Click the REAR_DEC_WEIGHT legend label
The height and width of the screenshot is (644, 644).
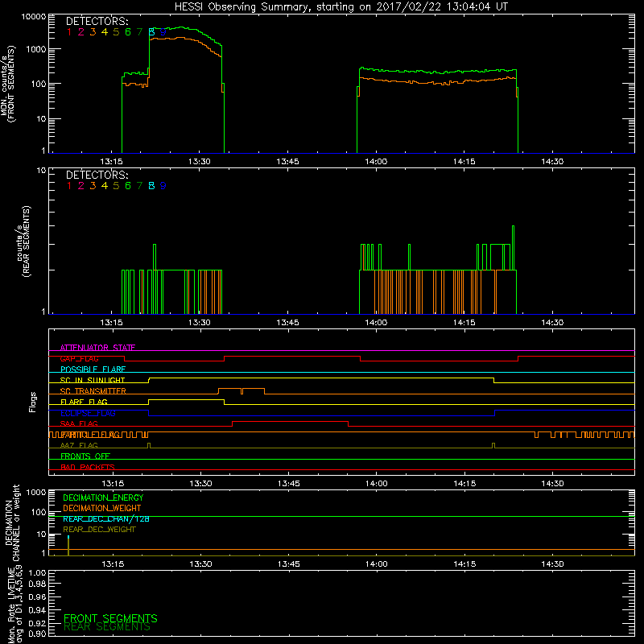(99, 530)
